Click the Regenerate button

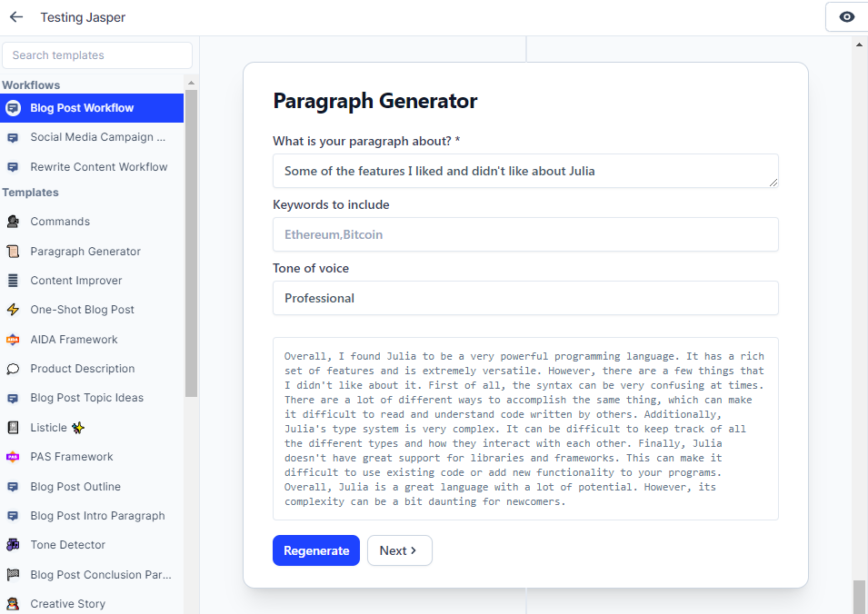click(x=316, y=550)
